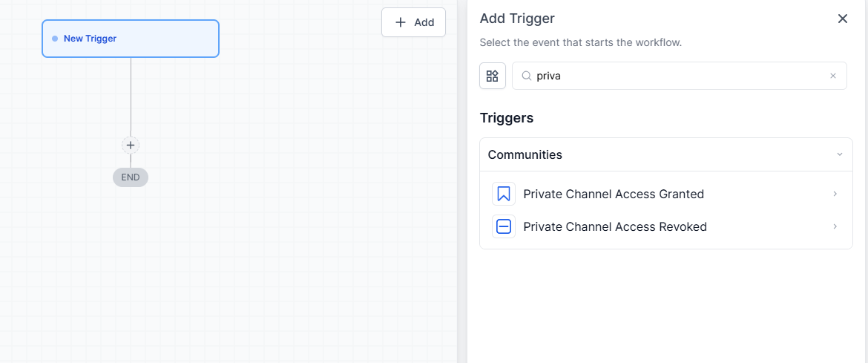868x363 pixels.
Task: Select the New Trigger node
Action: [x=131, y=39]
